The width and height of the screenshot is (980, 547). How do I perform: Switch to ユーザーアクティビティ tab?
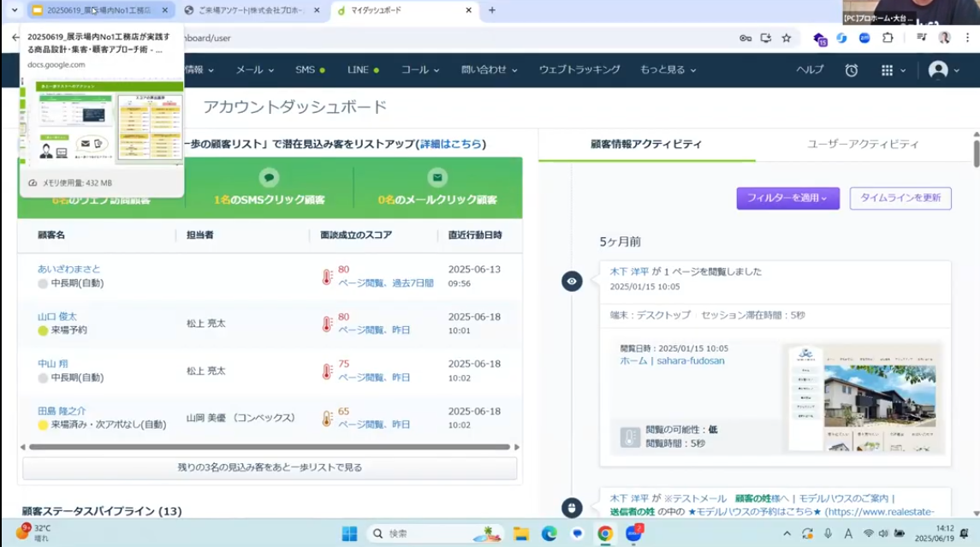click(863, 145)
